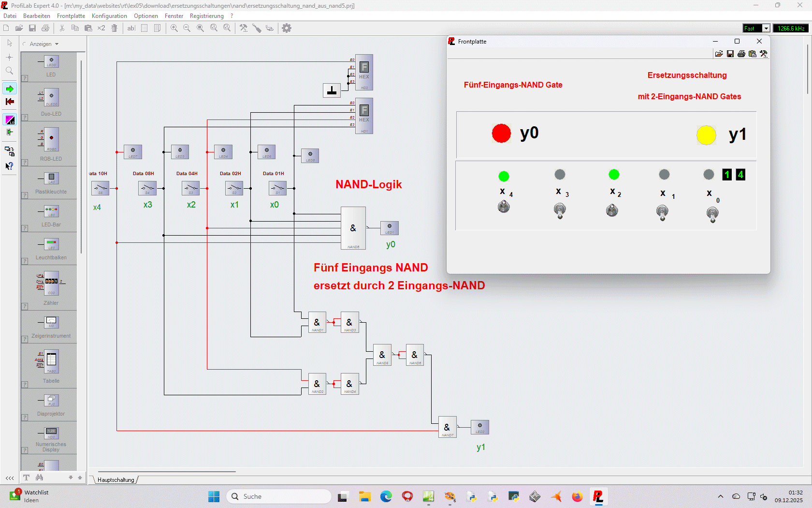Flip the x2 toggle switch on the front panel
Image resolution: width=812 pixels, height=508 pixels.
pyautogui.click(x=612, y=210)
